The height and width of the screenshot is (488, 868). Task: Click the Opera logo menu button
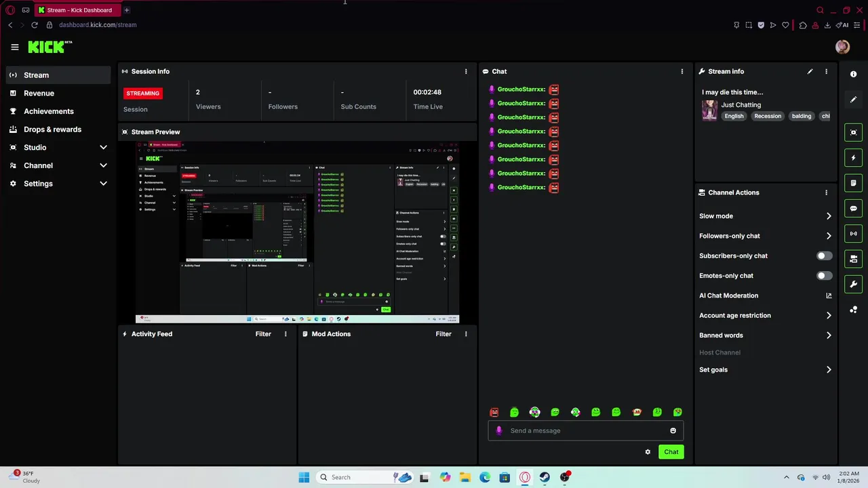(10, 10)
